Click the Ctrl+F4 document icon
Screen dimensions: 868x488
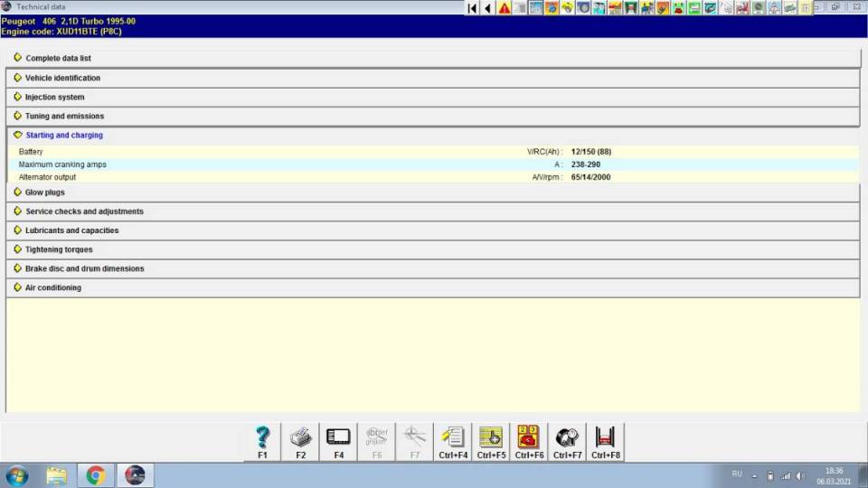pos(453,438)
